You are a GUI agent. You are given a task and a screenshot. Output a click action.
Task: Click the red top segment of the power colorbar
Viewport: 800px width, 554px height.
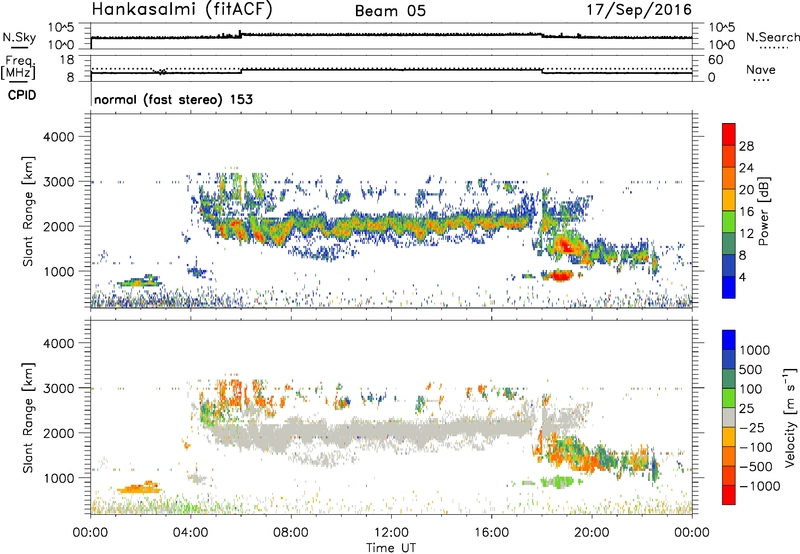pos(729,134)
